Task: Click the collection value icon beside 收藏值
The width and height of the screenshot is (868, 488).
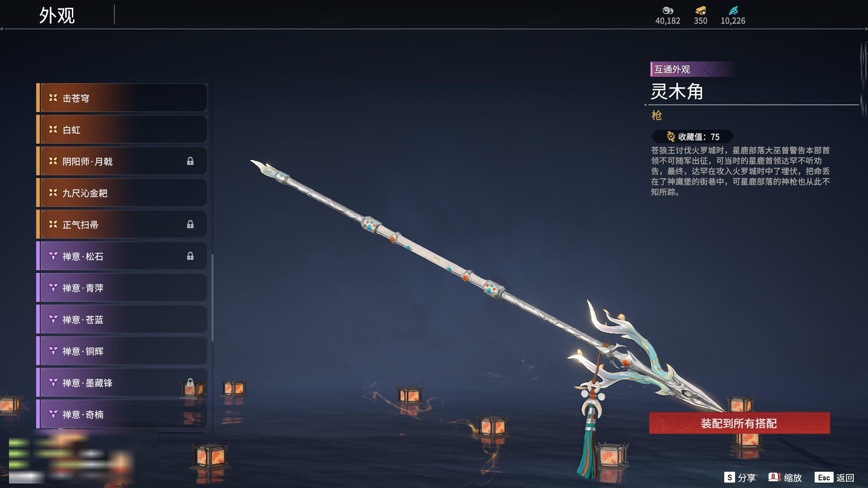Action: pos(671,136)
